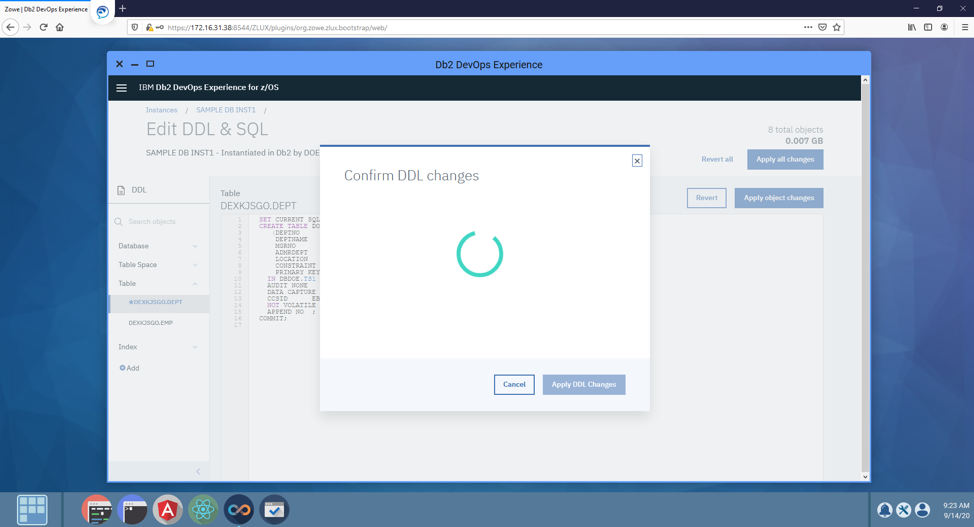
Task: Collapse the sidebar with left chevron
Action: pyautogui.click(x=198, y=472)
